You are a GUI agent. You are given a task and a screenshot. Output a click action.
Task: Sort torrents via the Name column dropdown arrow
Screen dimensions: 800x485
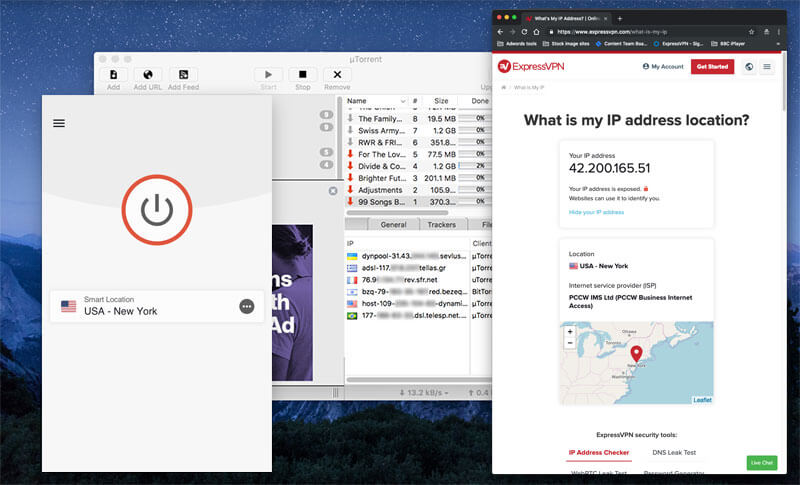pos(403,101)
